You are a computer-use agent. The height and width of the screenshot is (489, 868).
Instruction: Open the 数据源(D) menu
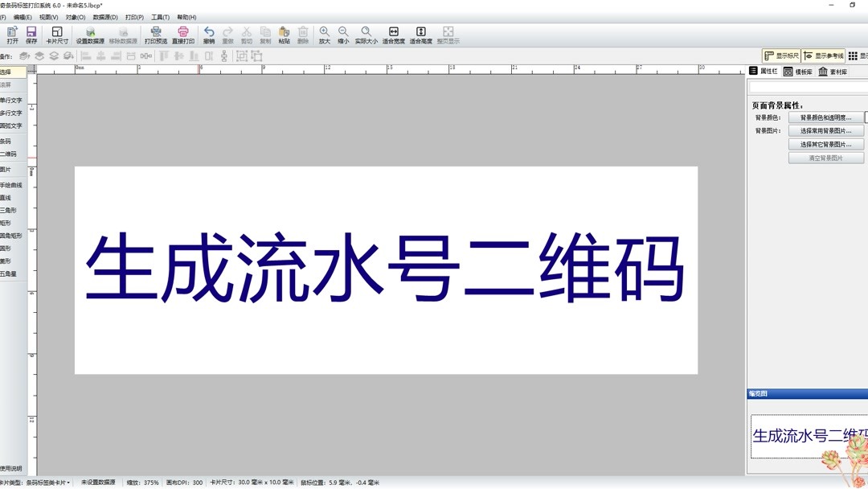pyautogui.click(x=104, y=16)
